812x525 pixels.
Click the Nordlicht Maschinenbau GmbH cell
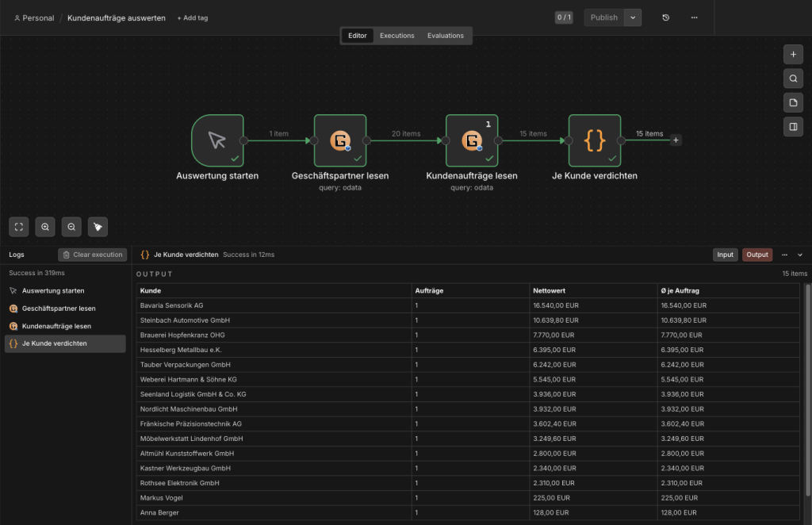274,409
